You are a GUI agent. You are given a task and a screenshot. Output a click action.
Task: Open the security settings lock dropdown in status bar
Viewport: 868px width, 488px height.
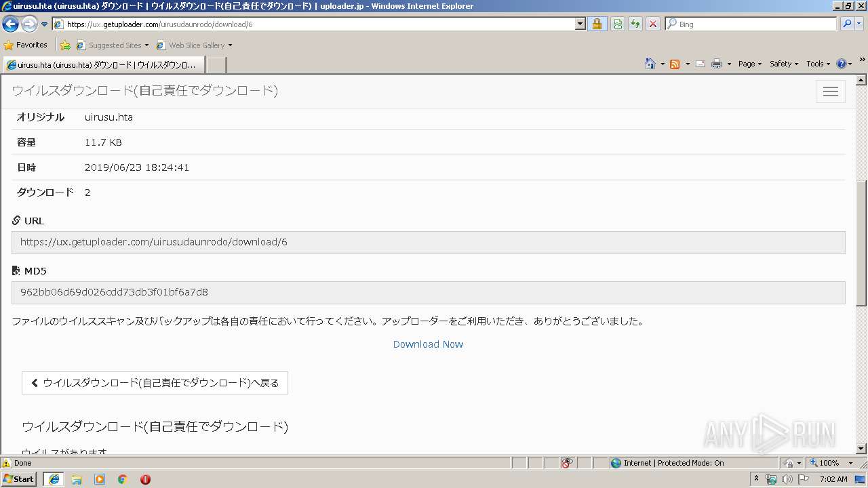tap(792, 463)
